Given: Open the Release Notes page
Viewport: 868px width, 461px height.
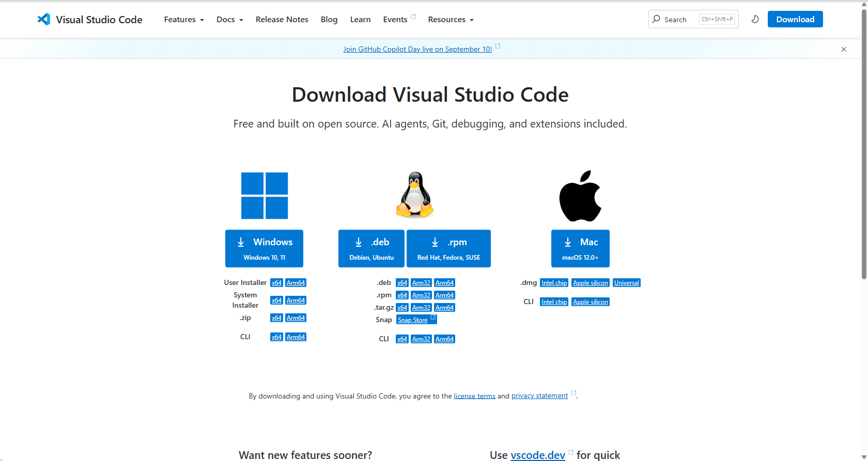Looking at the screenshot, I should [282, 20].
